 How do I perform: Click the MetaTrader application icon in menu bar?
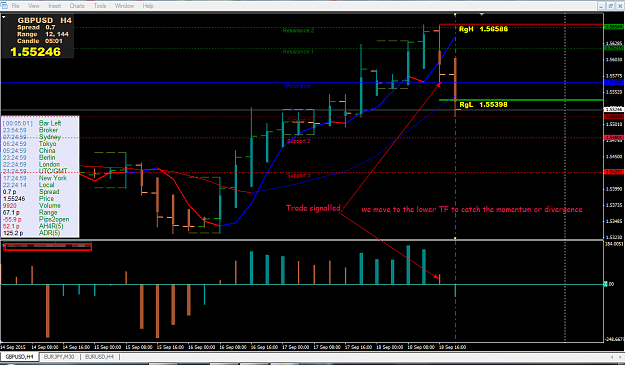point(4,6)
